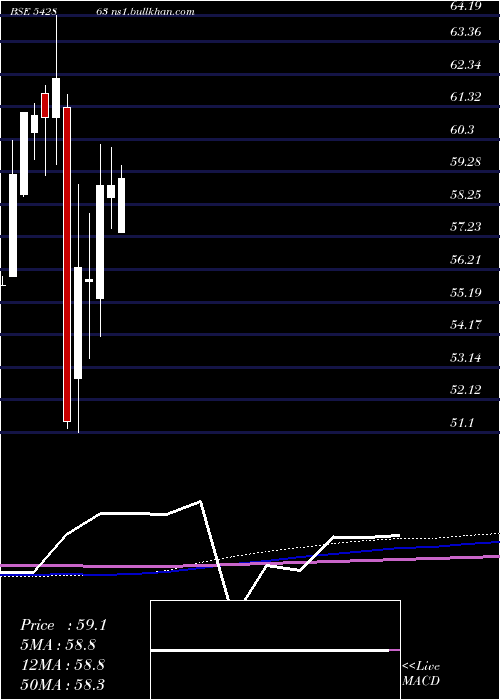This screenshot has width=500, height=700.
Task: Click the 63.36 price axis label
Action: pyautogui.click(x=466, y=32)
